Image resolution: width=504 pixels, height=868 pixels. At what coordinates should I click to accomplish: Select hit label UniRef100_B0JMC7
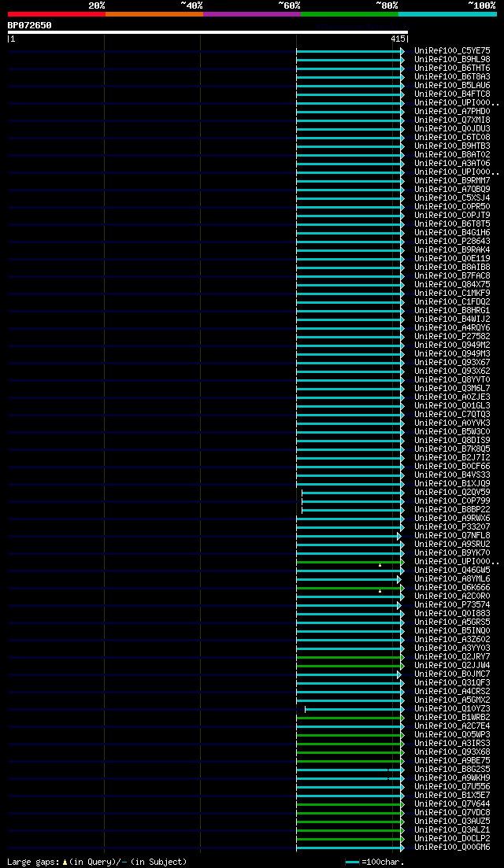click(x=452, y=674)
